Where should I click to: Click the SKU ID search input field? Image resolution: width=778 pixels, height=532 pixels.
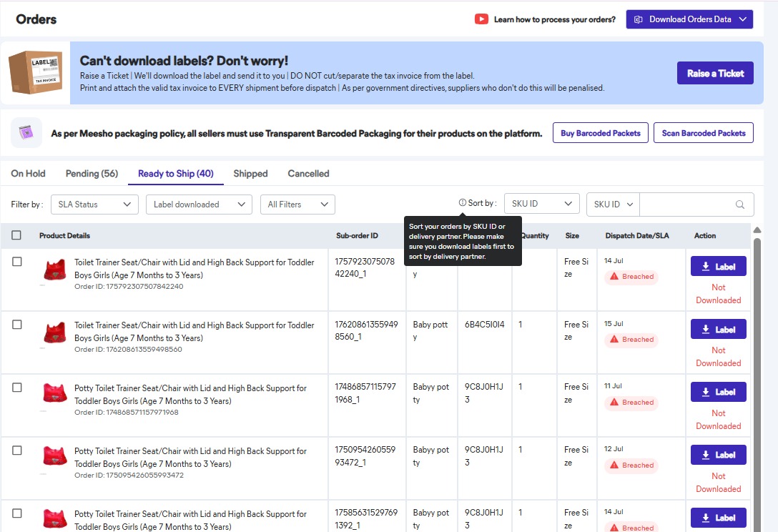[686, 205]
